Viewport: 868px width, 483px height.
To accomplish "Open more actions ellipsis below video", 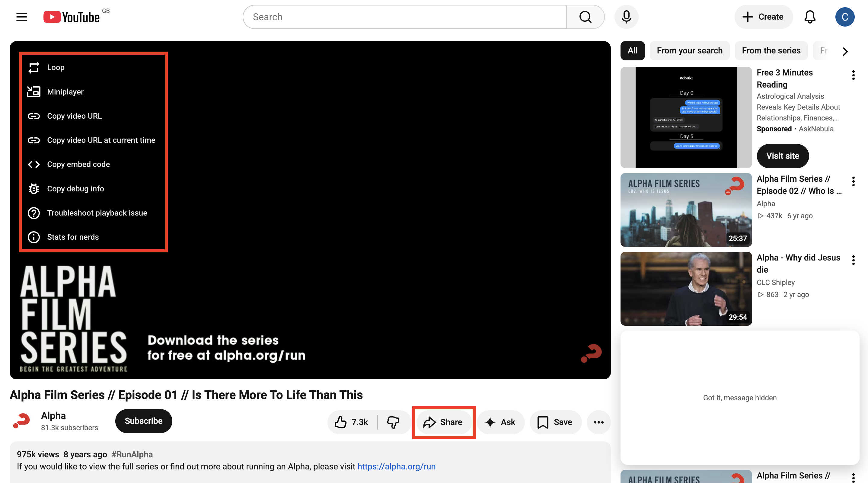I will point(598,422).
